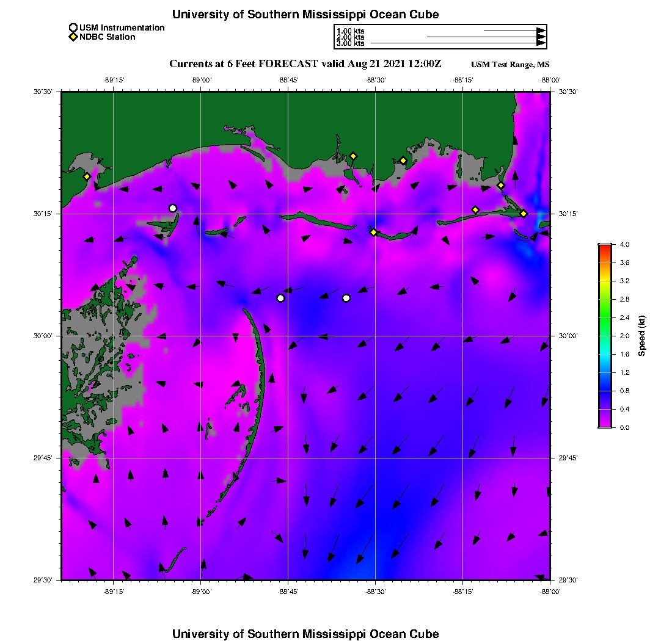Select the easternmost white USM instrument circle
Viewport: 672px width, 641px height.
click(346, 298)
